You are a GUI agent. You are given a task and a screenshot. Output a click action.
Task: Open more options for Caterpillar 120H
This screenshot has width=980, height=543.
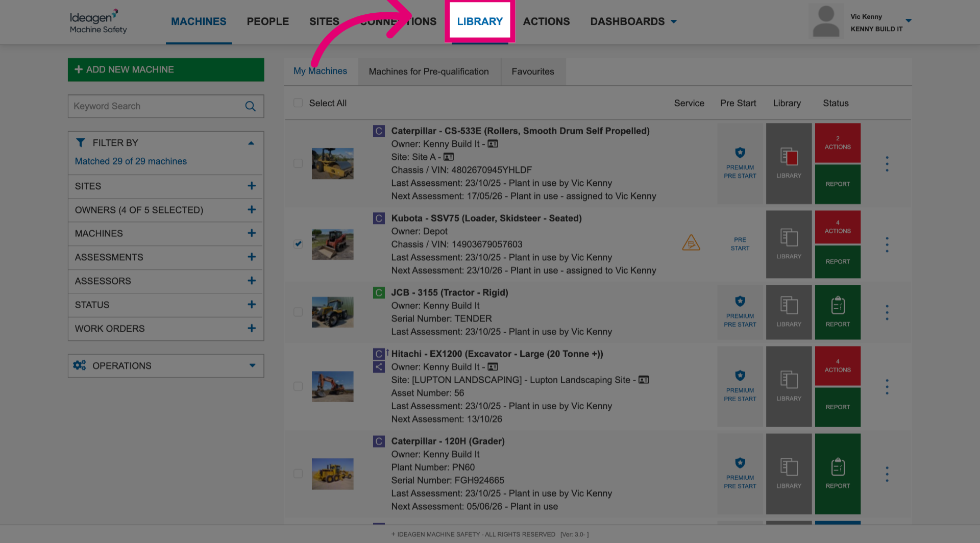click(887, 474)
